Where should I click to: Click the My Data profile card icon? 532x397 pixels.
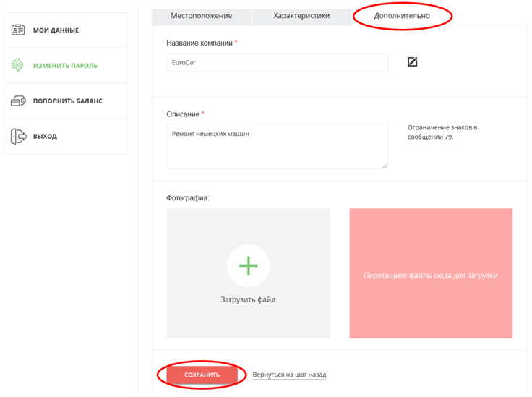click(18, 30)
